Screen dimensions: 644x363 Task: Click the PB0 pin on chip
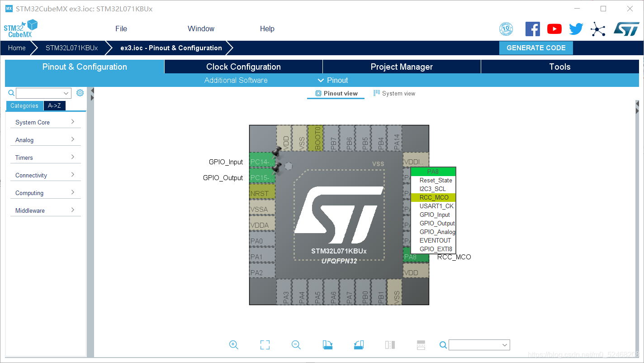click(363, 292)
